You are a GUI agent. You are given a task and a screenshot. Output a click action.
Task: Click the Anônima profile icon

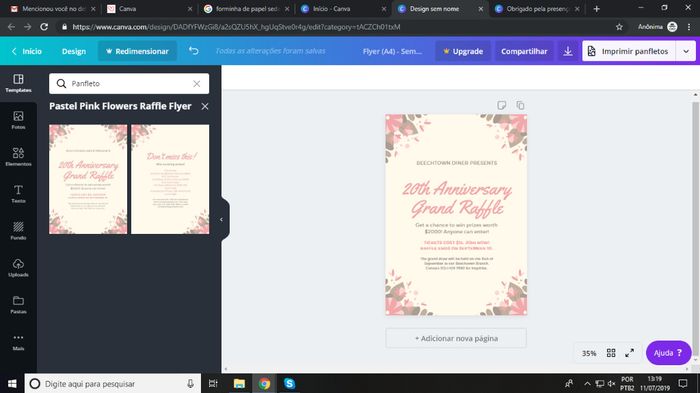tap(672, 27)
